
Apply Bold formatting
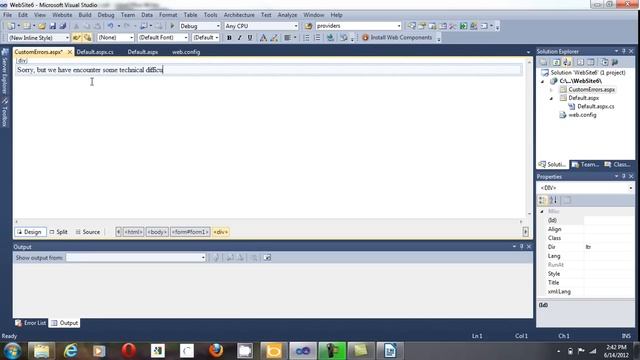229,38
